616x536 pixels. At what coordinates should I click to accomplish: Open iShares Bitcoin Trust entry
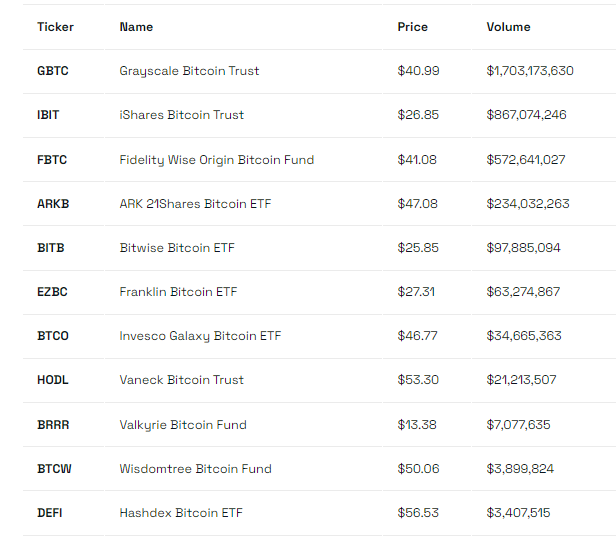[181, 115]
